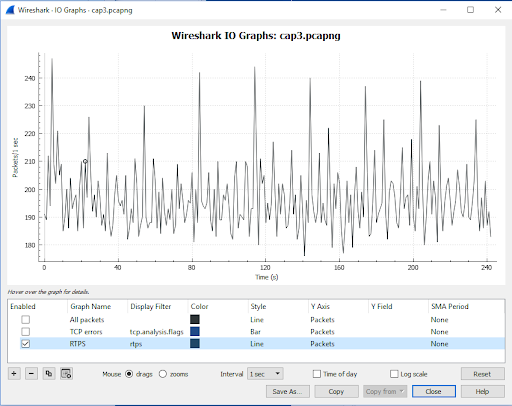Click the 'Line' style cell for All packets
The width and height of the screenshot is (512, 406).
[x=257, y=320]
